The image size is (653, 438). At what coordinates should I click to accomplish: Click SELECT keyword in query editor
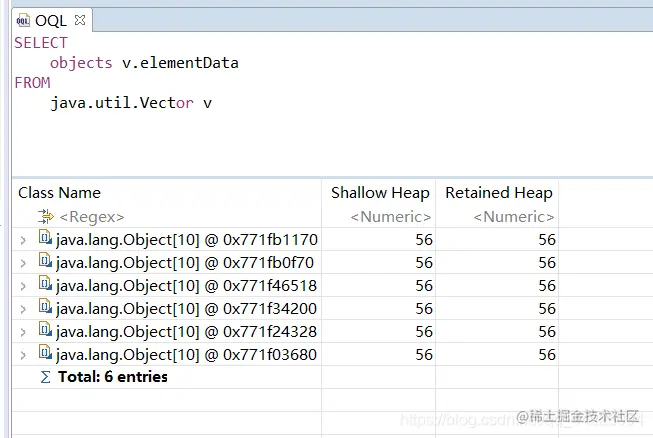(40, 43)
